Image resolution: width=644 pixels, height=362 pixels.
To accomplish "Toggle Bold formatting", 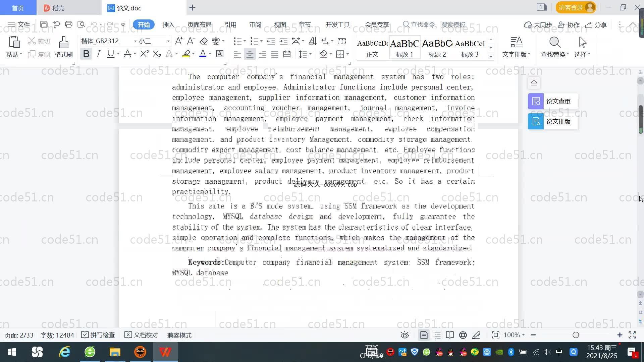I will [86, 54].
